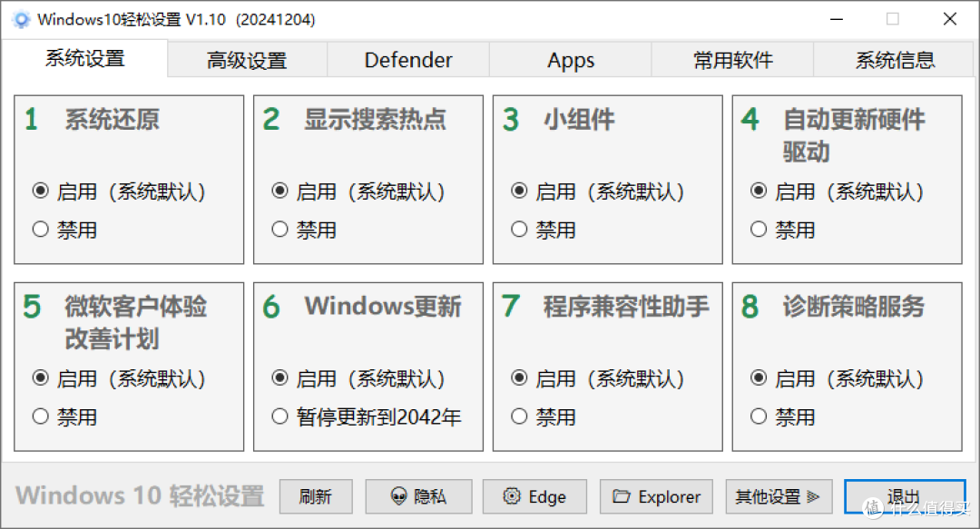Viewport: 980px width, 529px height.
Task: Click the 退出 button
Action: pos(905,497)
